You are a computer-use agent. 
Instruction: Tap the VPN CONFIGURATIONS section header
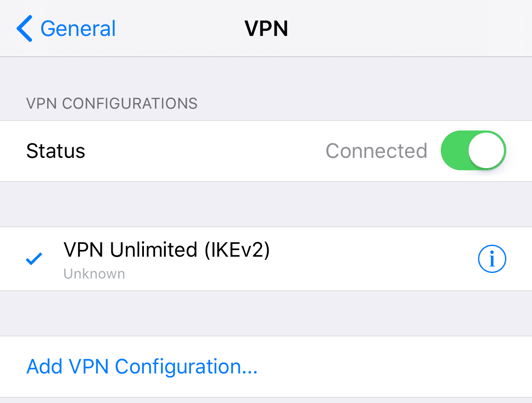(112, 103)
